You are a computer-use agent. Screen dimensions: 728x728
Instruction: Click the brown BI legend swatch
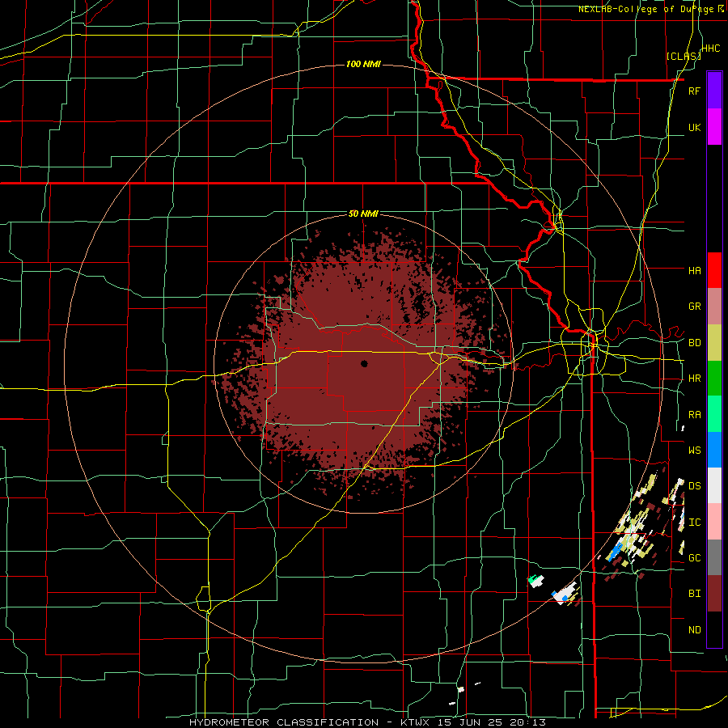714,594
